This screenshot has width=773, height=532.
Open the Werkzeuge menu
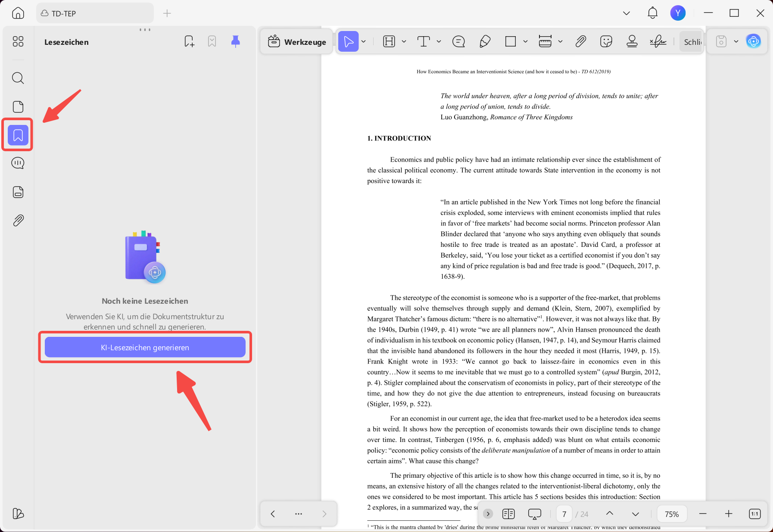coord(296,41)
